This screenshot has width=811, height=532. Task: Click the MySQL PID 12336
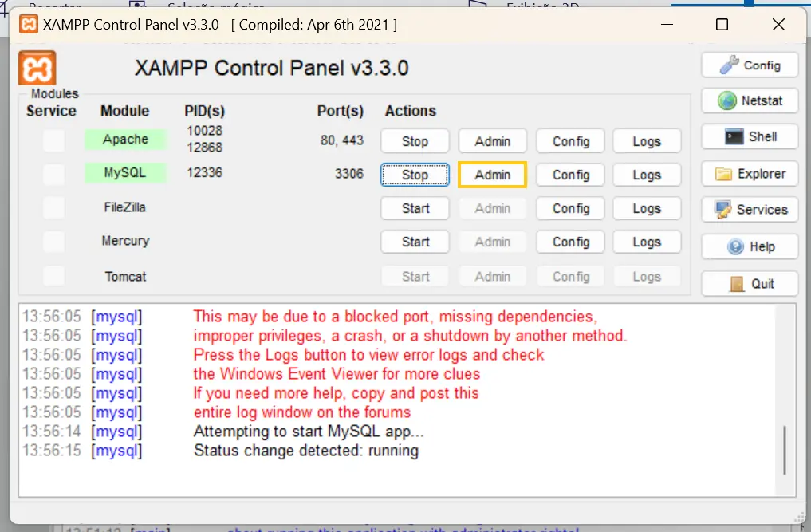click(x=204, y=172)
